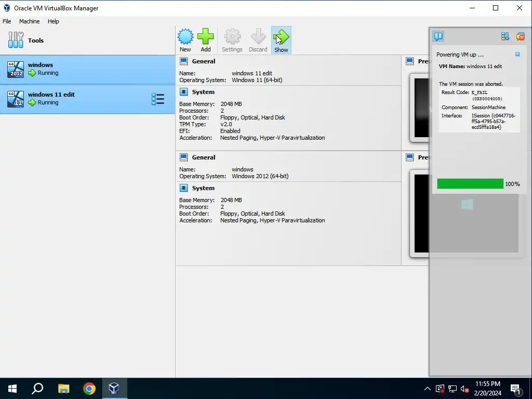Select the 'windows' virtual machine entry
Viewport: 532px width, 399px height.
(x=87, y=70)
